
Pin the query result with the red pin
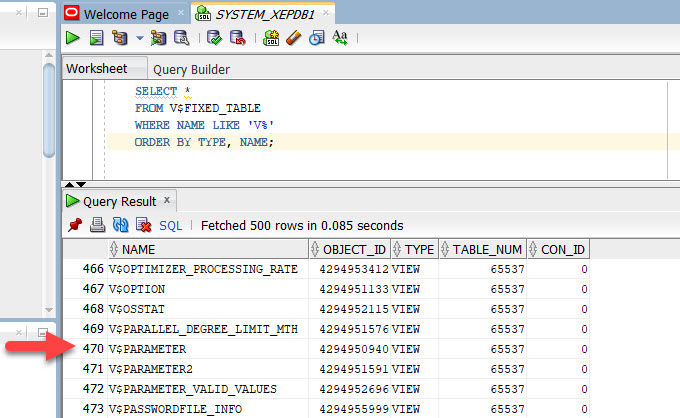(x=75, y=225)
